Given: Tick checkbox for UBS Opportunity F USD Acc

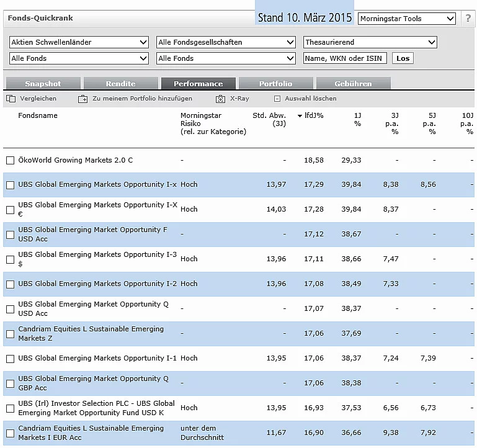Looking at the screenshot, I should pyautogui.click(x=10, y=235).
